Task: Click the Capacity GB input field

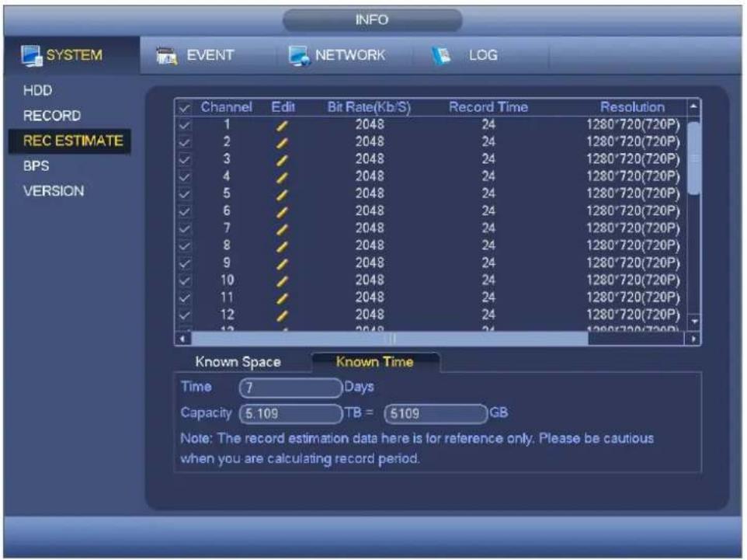Action: pos(436,414)
